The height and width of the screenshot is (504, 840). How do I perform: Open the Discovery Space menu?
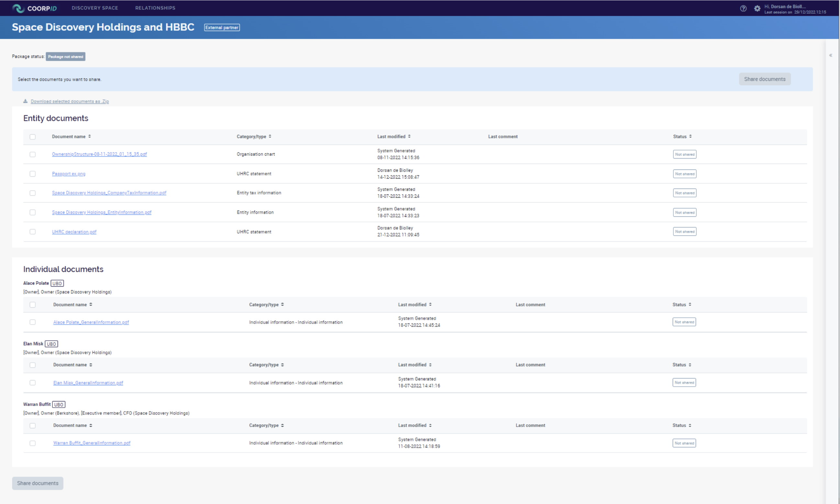[95, 8]
